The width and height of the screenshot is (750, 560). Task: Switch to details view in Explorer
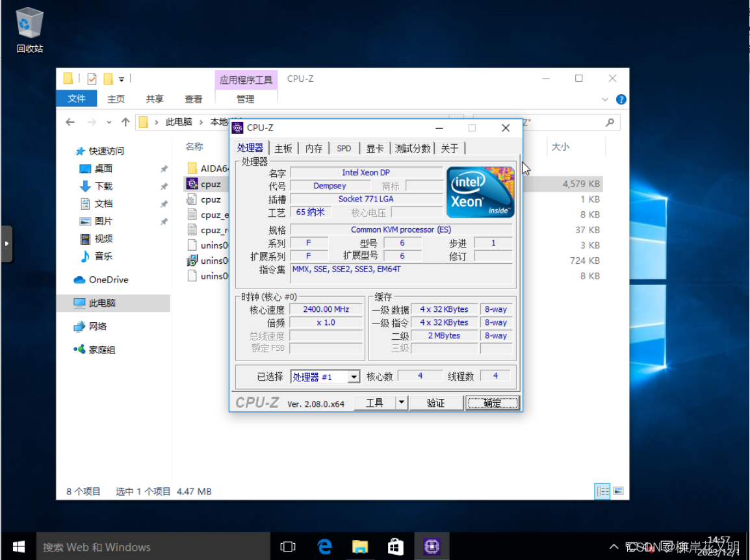602,491
